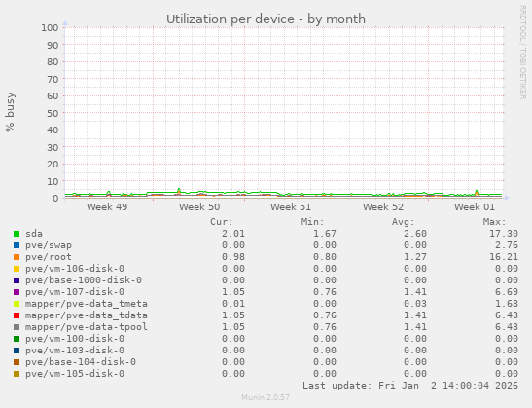Click the 'Munin 2.0.57' footer text
This screenshot has height=408, width=532.
pyautogui.click(x=266, y=397)
